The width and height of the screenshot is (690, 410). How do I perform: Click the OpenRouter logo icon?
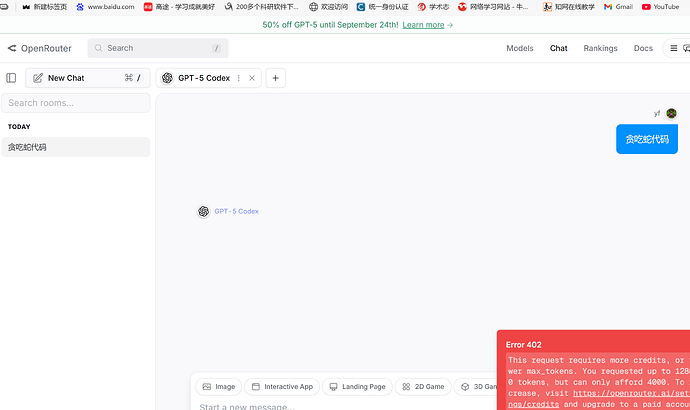point(12,48)
